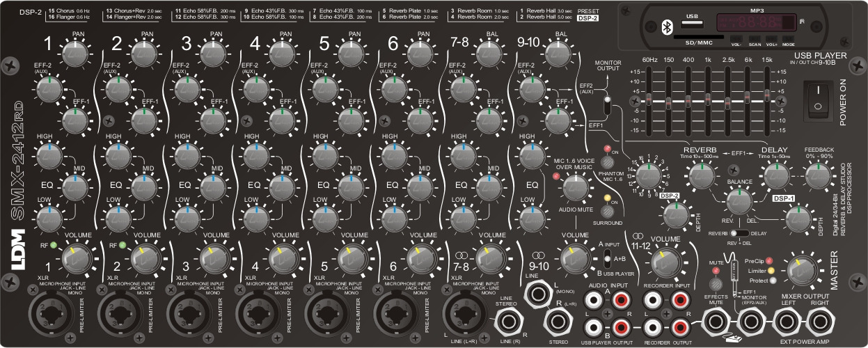The image size is (868, 348).
Task: Click channel 1 PAN knob
Action: pyautogui.click(x=74, y=54)
